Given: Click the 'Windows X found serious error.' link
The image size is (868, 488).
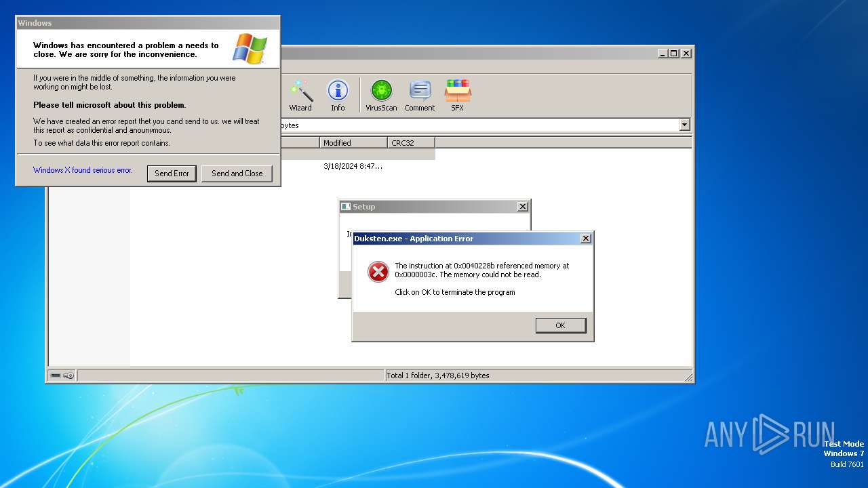Looking at the screenshot, I should tap(83, 170).
